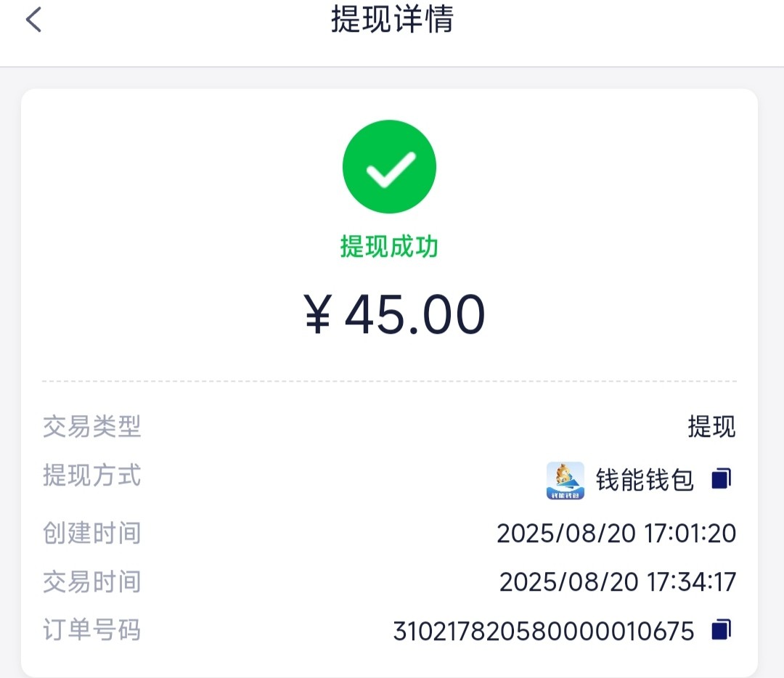Tap the 创建时间 label

91,534
